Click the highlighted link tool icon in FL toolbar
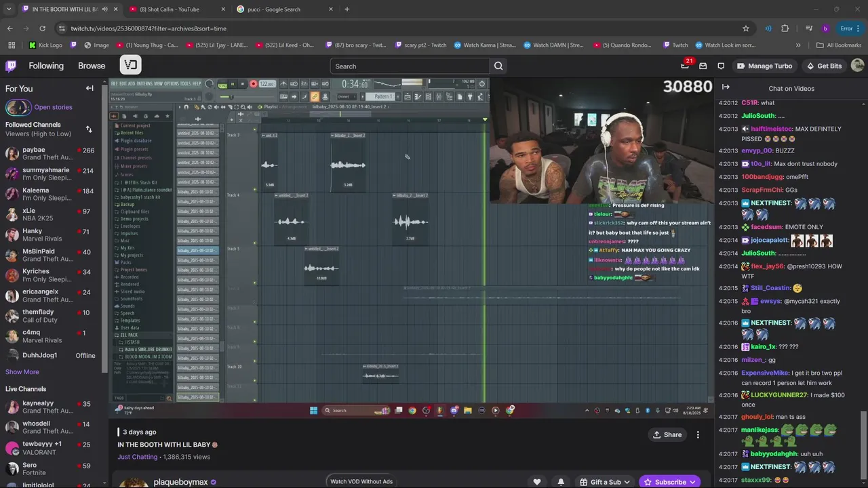This screenshot has width=868, height=488. pos(314,96)
